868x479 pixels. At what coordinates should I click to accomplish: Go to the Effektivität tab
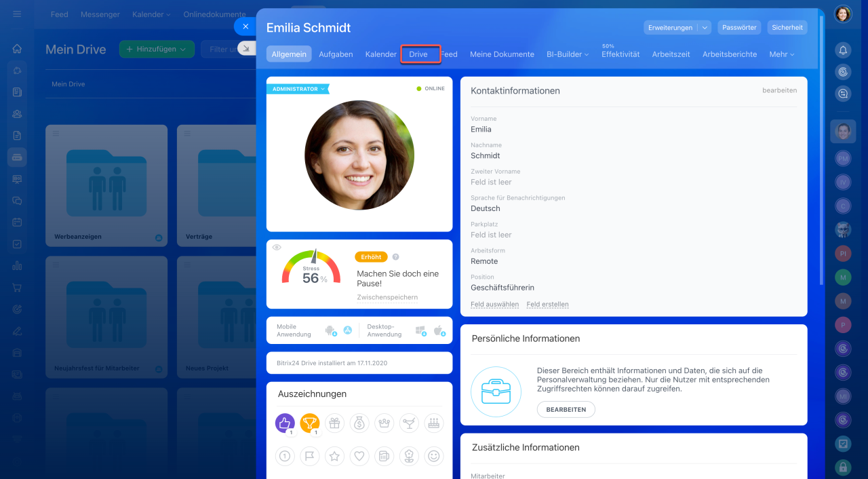620,54
